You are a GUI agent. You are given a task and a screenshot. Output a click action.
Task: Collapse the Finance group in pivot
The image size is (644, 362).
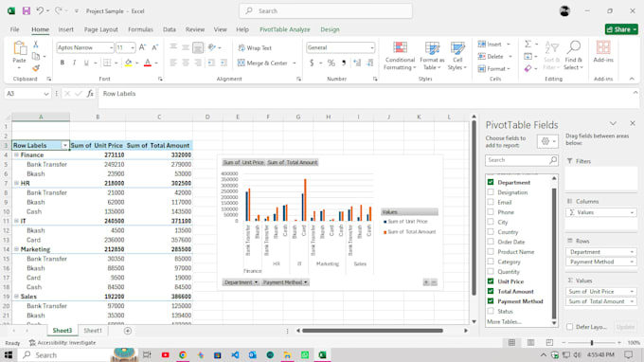(x=16, y=154)
